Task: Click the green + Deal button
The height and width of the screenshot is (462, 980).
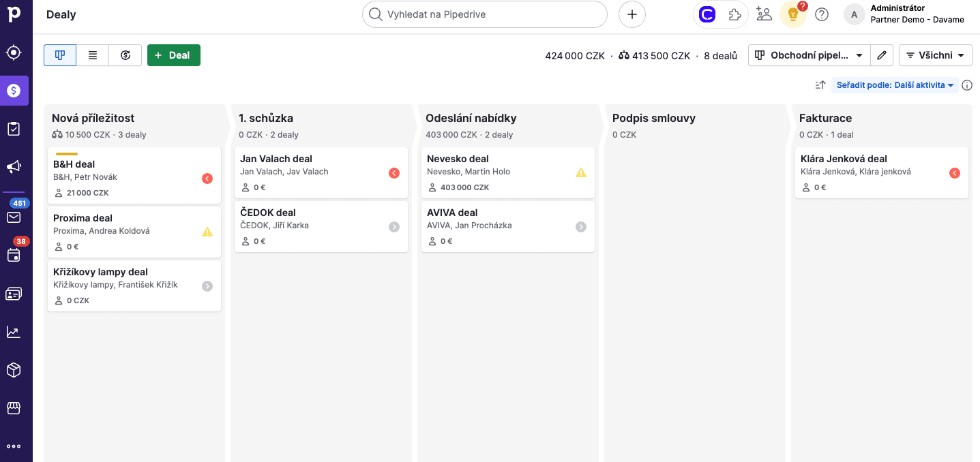Action: tap(173, 55)
